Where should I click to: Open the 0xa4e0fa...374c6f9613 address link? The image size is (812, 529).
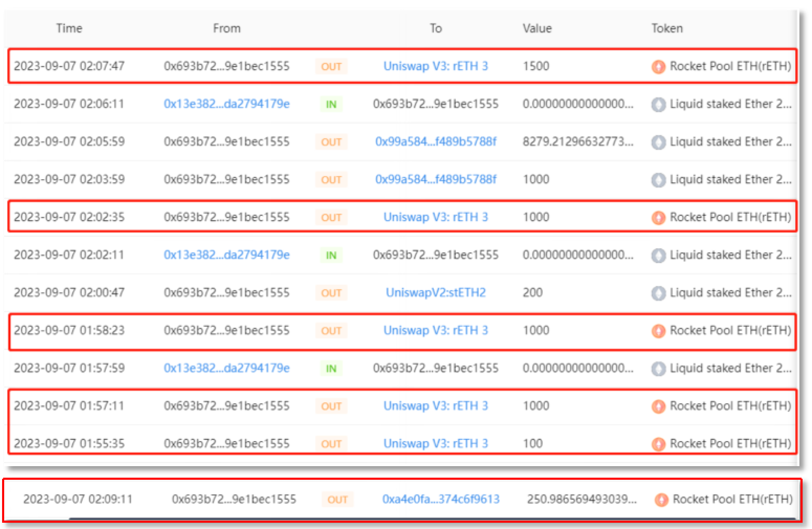click(441, 499)
